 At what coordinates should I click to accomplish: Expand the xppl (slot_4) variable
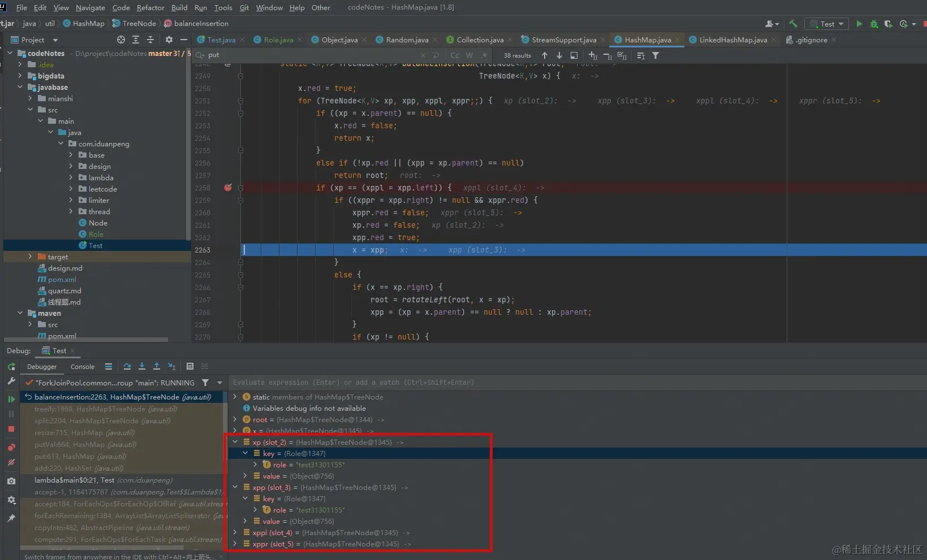(x=235, y=532)
